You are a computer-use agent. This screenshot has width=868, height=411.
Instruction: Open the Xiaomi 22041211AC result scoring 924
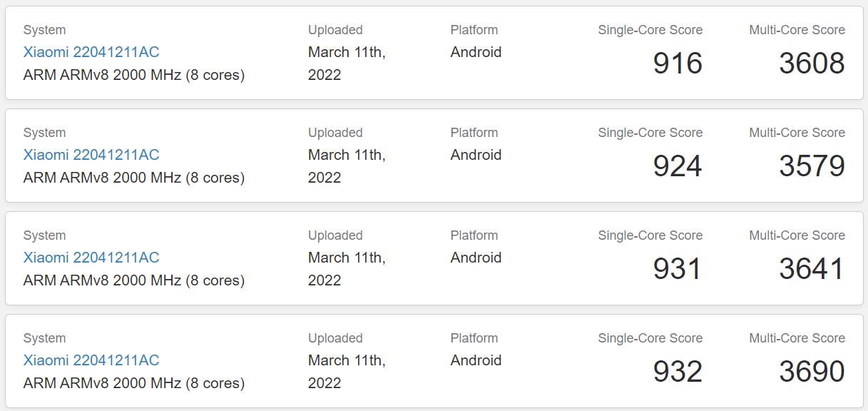coord(91,155)
